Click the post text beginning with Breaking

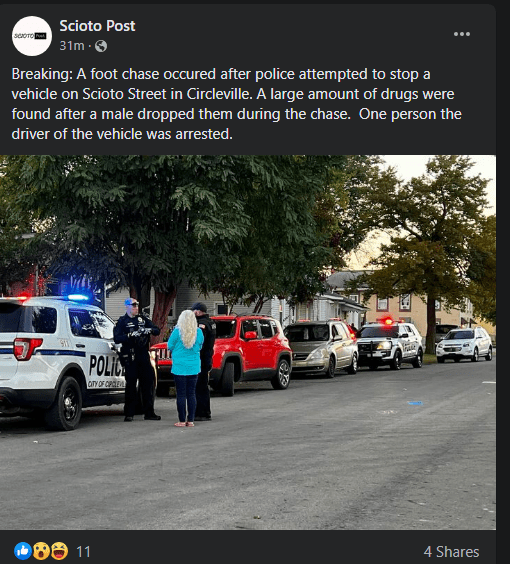237,104
